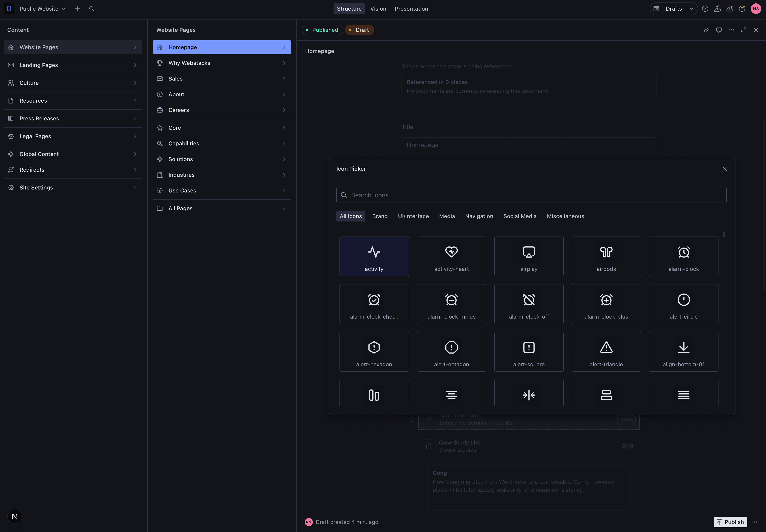Screen dimensions: 766x532
Task: Switch between Published and Draft chips
Action: point(359,30)
